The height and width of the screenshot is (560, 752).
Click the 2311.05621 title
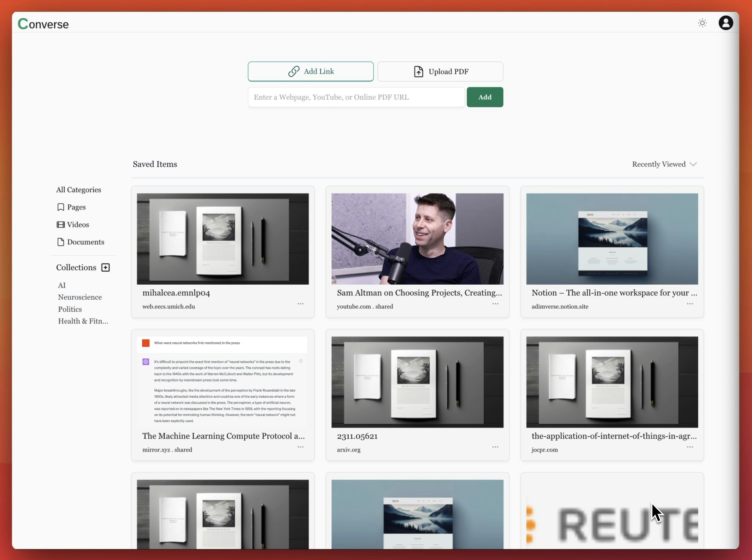coord(357,436)
